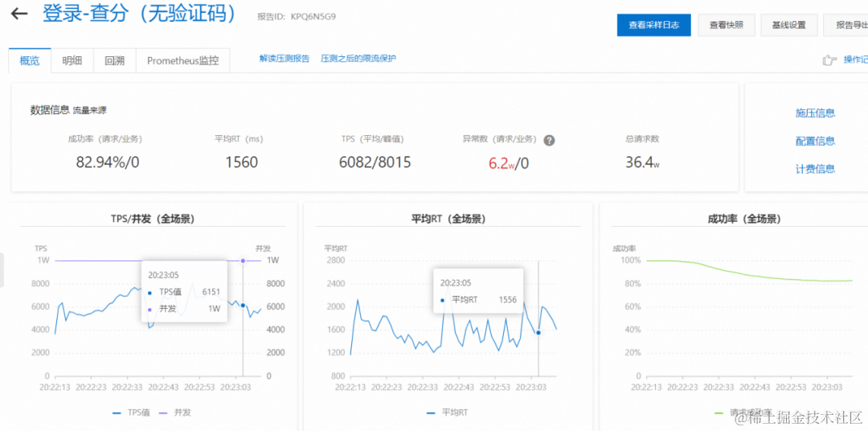Image resolution: width=868 pixels, height=431 pixels.
Task: Toggle the 并发 legend series
Action: 175,413
